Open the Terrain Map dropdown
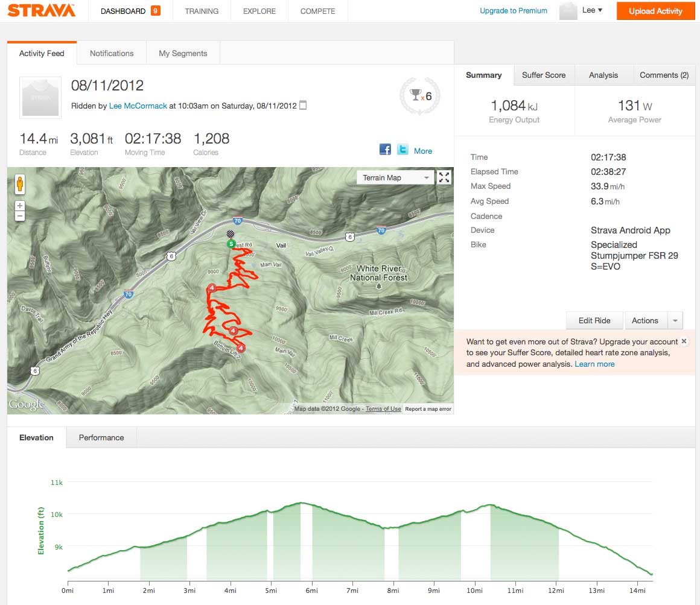 [395, 177]
